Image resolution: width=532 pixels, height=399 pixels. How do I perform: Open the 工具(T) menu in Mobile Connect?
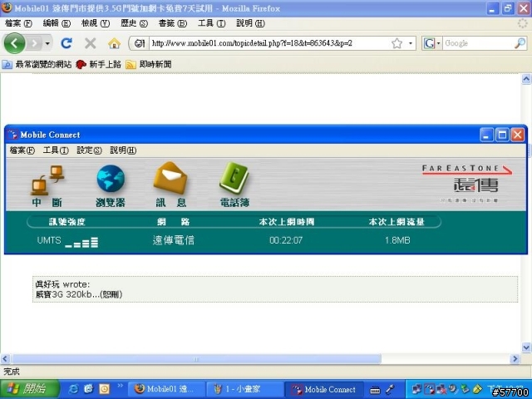click(x=56, y=150)
